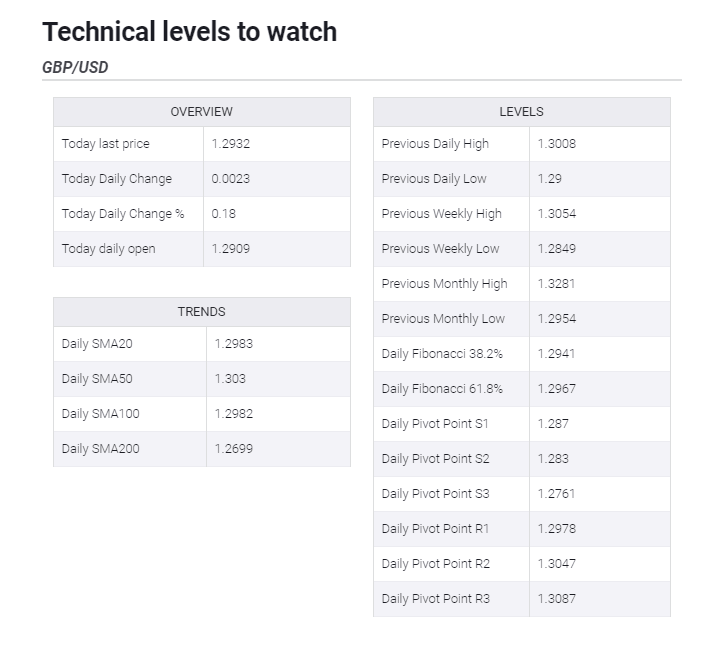The width and height of the screenshot is (712, 645).
Task: Click the Previous Weekly High value 1.3054
Action: 557,214
